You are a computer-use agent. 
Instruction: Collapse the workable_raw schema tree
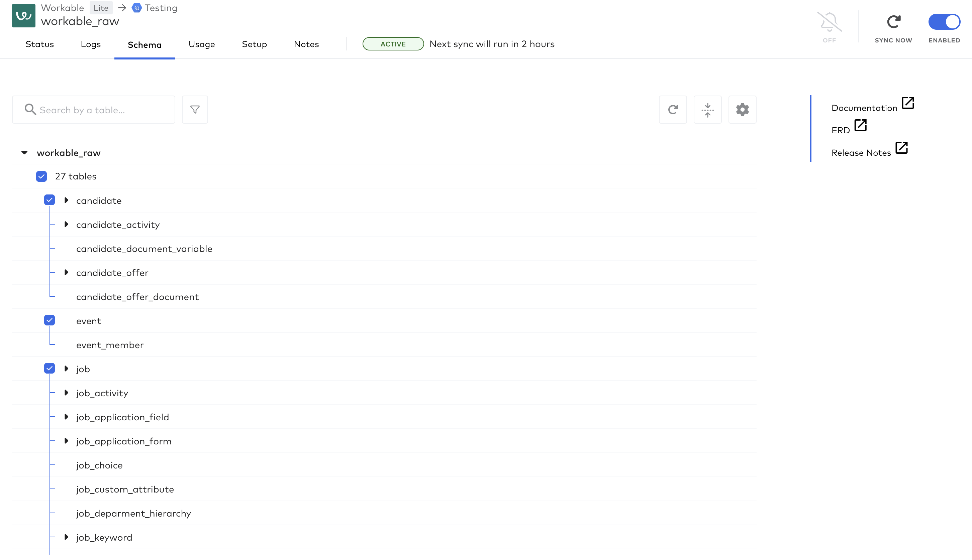point(24,152)
